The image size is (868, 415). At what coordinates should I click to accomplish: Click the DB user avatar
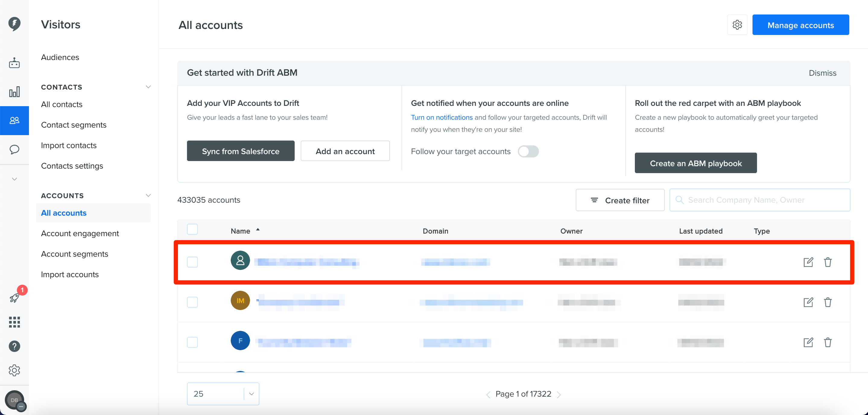tap(14, 400)
